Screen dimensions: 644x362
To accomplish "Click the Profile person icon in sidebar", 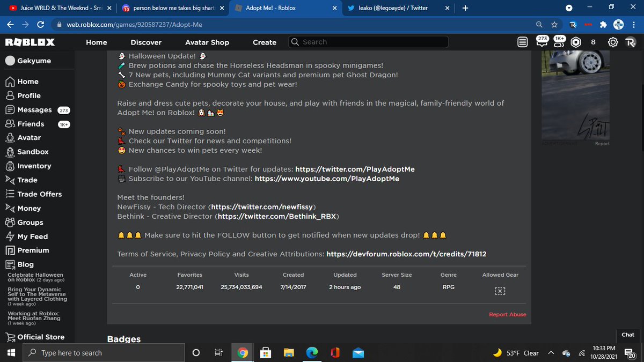I will click(10, 95).
